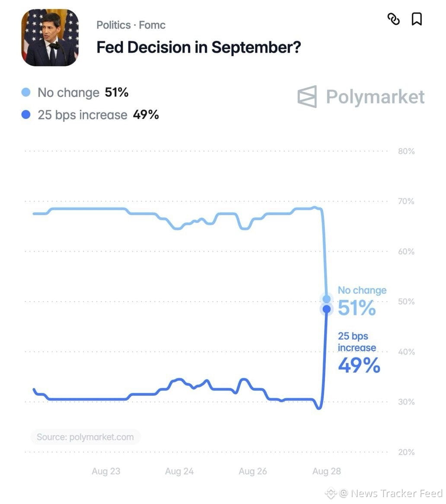
Task: Click the Aug 28 date axis label
Action: click(x=327, y=471)
